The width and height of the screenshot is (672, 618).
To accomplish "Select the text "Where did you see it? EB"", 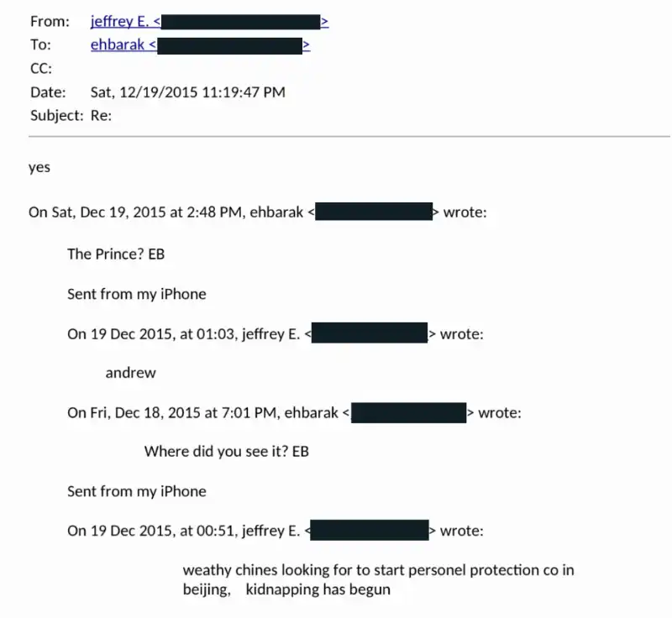I will tap(226, 452).
